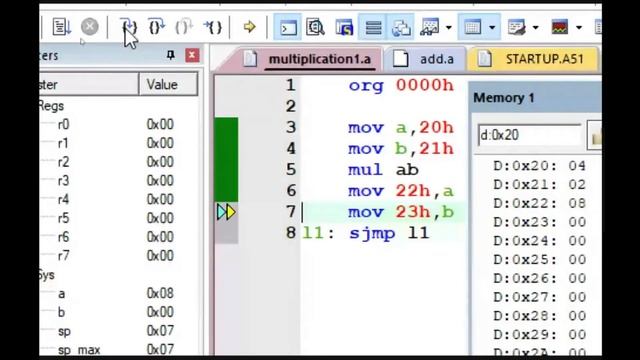Click code line 'mov a,20h'
640x360 pixels.
(401, 128)
